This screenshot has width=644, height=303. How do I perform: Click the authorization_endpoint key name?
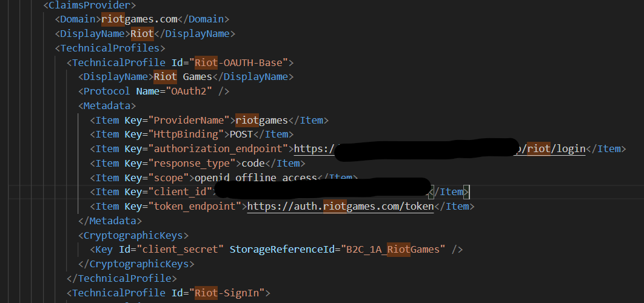tap(218, 148)
